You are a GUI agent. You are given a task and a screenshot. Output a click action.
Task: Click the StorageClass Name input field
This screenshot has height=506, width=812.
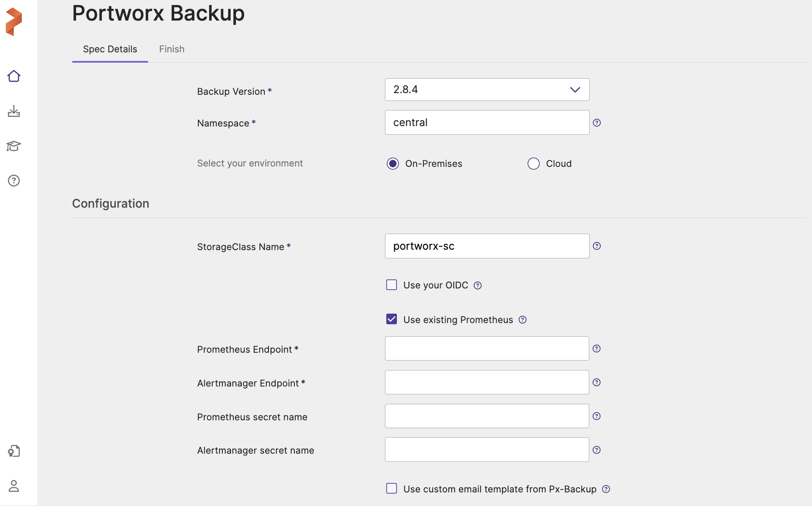pyautogui.click(x=487, y=246)
